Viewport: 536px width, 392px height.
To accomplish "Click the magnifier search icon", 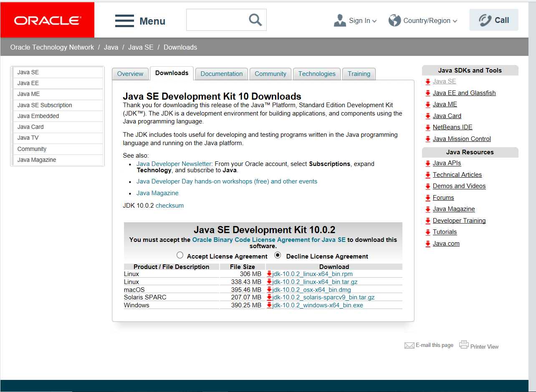I will click(x=255, y=20).
